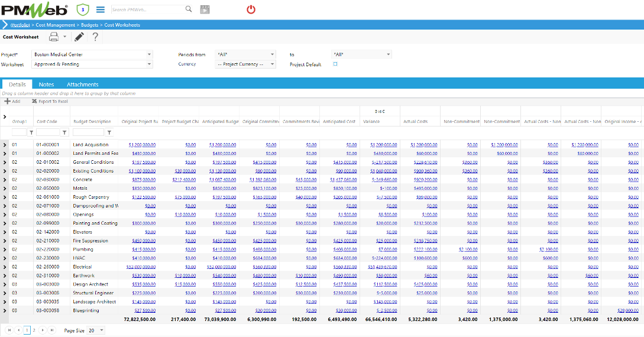The height and width of the screenshot is (337, 644).
Task: Open Earthwork original budget $530,000.00 link
Action: (144, 276)
